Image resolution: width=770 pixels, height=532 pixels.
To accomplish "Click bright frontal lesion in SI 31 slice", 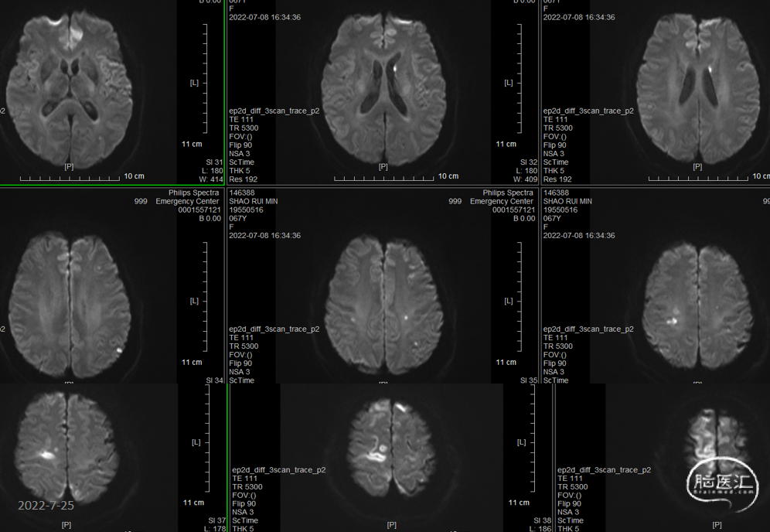I will pos(76,31).
